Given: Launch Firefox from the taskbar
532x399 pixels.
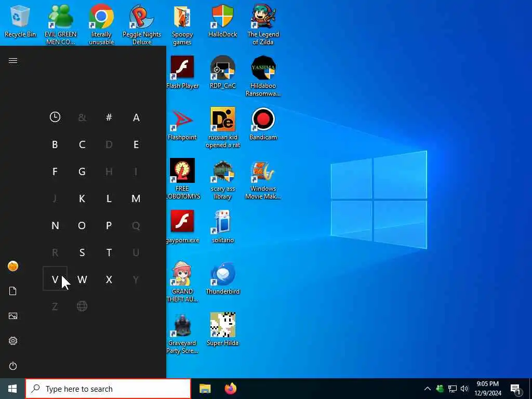Looking at the screenshot, I should [231, 389].
